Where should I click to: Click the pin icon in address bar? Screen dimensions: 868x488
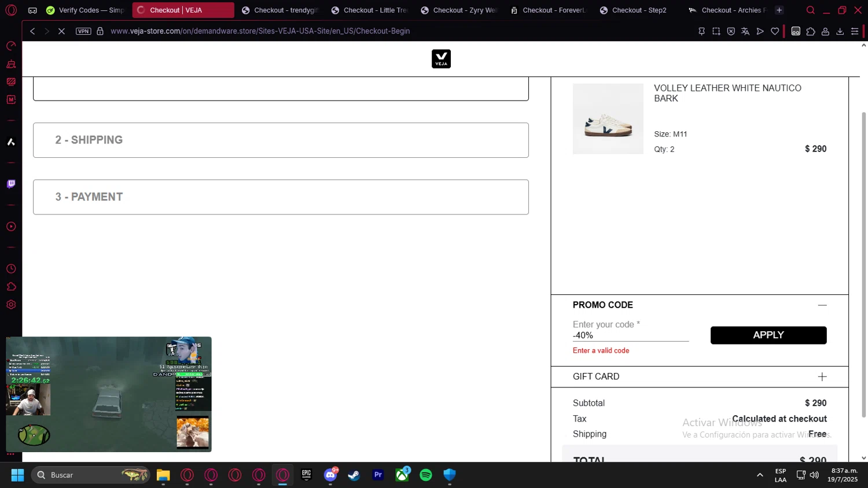tap(701, 31)
